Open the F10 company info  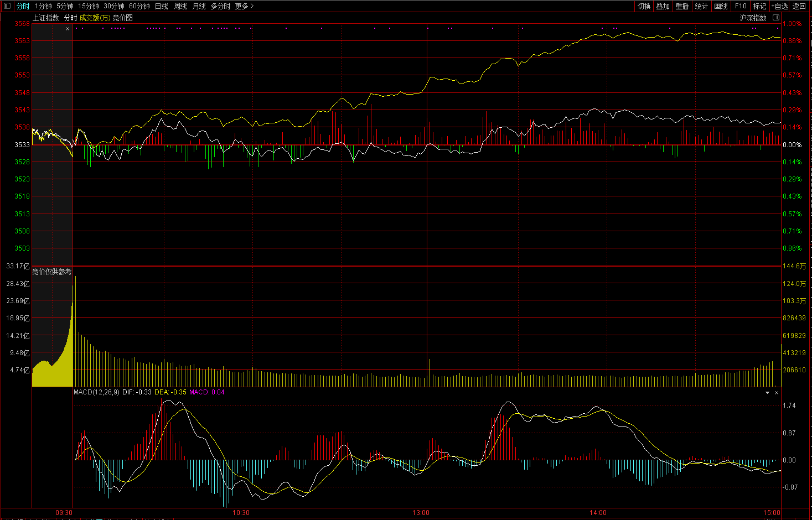click(741, 6)
